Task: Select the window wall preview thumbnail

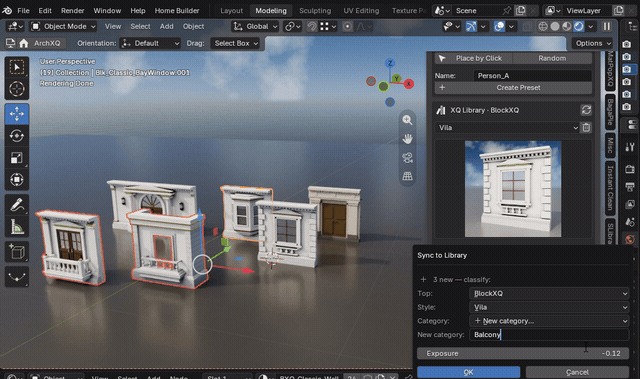Action: coord(513,189)
